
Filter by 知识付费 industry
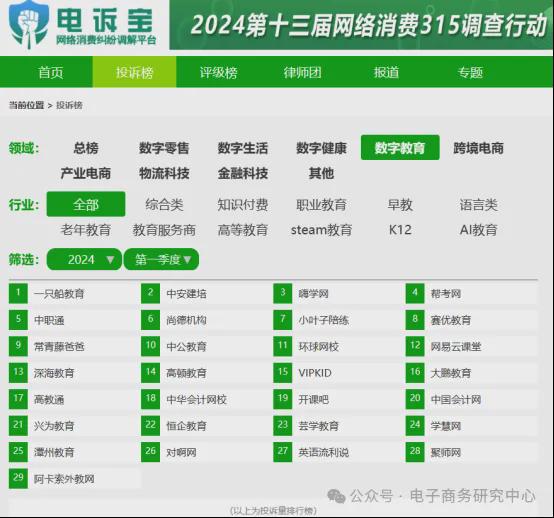coord(243,205)
